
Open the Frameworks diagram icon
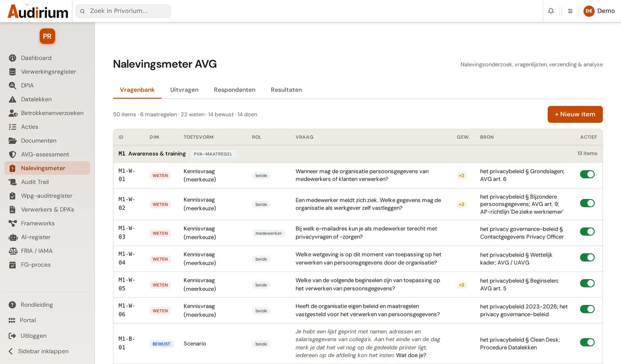pyautogui.click(x=13, y=223)
